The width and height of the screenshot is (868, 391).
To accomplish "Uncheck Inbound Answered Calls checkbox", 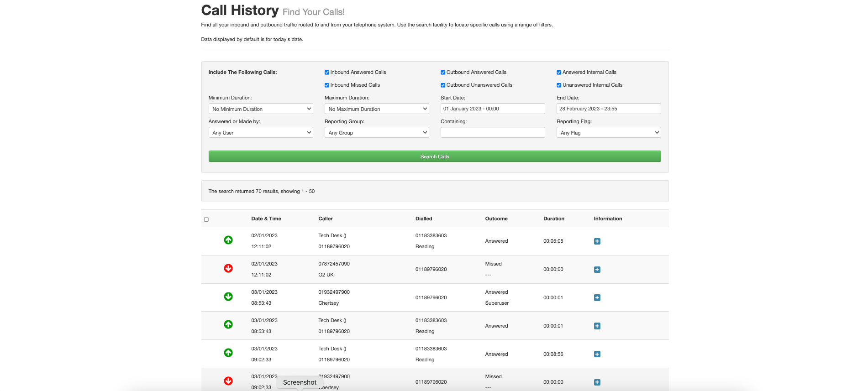I will point(327,73).
